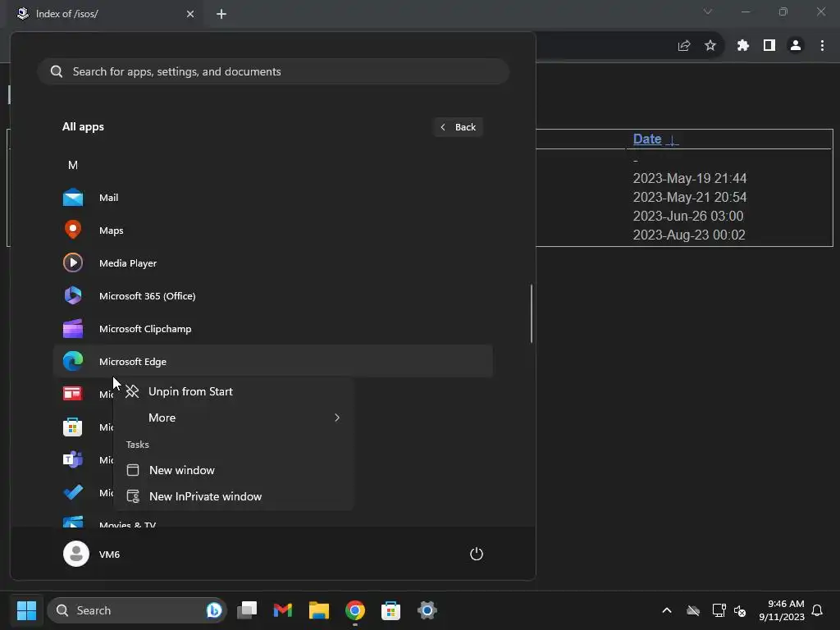Click date 2023-May-19 21:44
This screenshot has height=630, width=840.
[x=689, y=178]
